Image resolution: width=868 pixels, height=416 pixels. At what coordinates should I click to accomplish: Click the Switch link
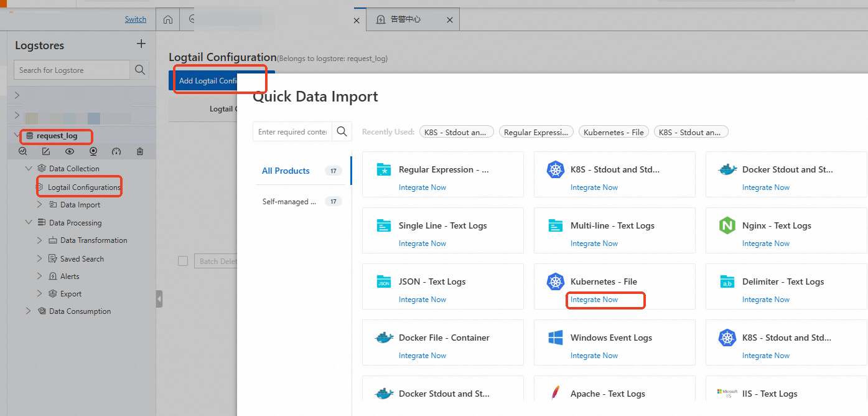click(136, 19)
